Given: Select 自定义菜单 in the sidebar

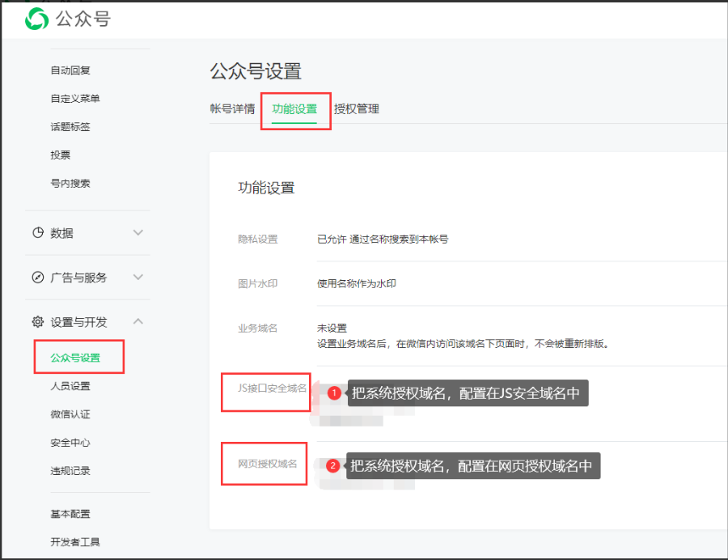Looking at the screenshot, I should point(75,99).
